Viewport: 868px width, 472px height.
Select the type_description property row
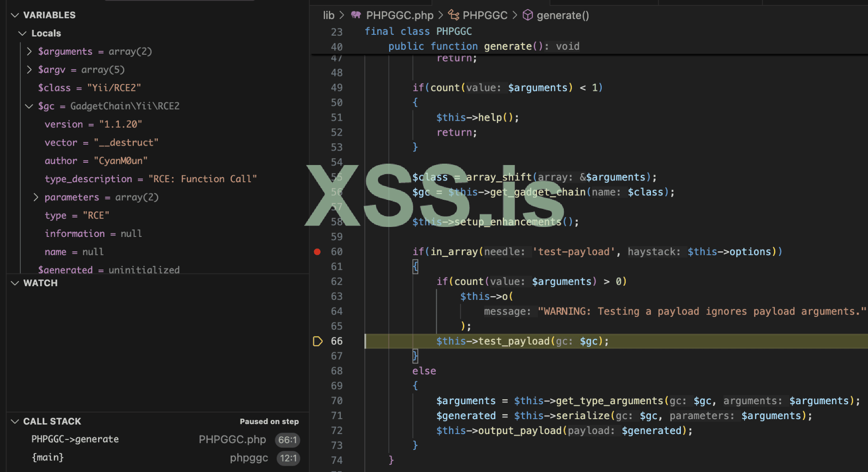coord(151,179)
